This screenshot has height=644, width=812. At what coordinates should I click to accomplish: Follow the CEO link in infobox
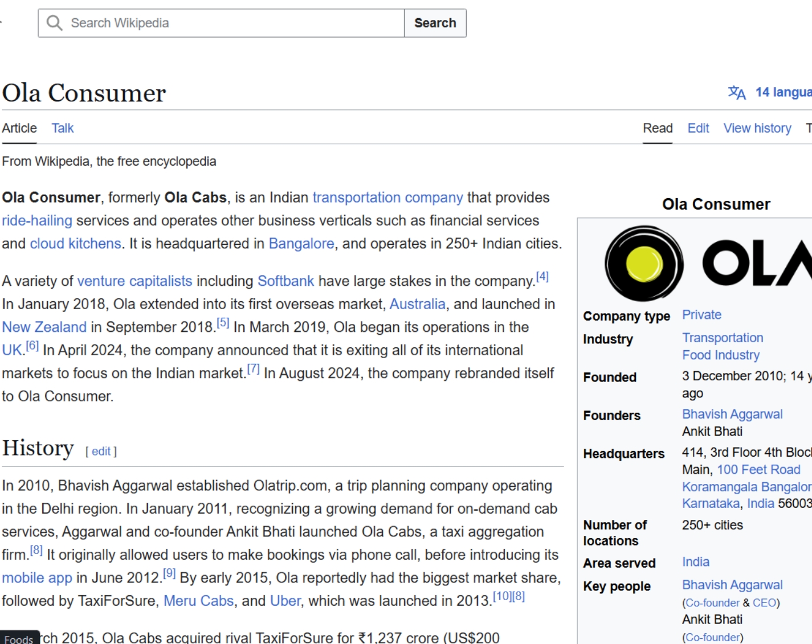coord(764,603)
